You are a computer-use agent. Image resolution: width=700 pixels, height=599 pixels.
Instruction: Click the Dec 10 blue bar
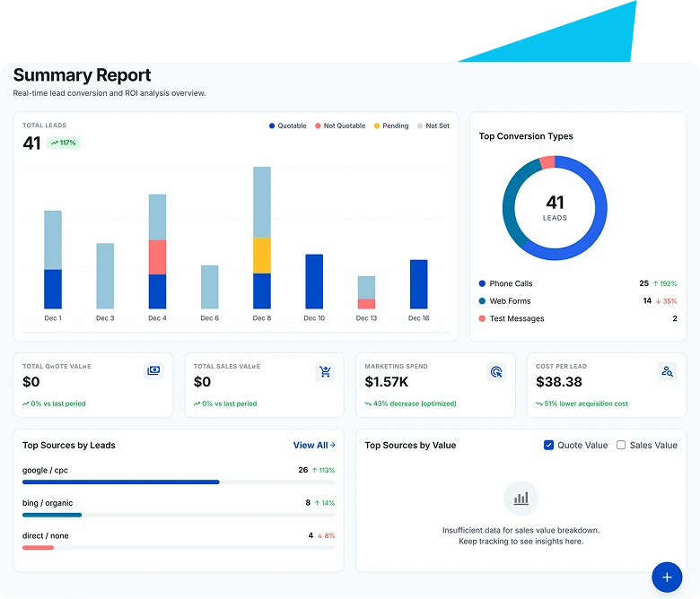coord(314,282)
